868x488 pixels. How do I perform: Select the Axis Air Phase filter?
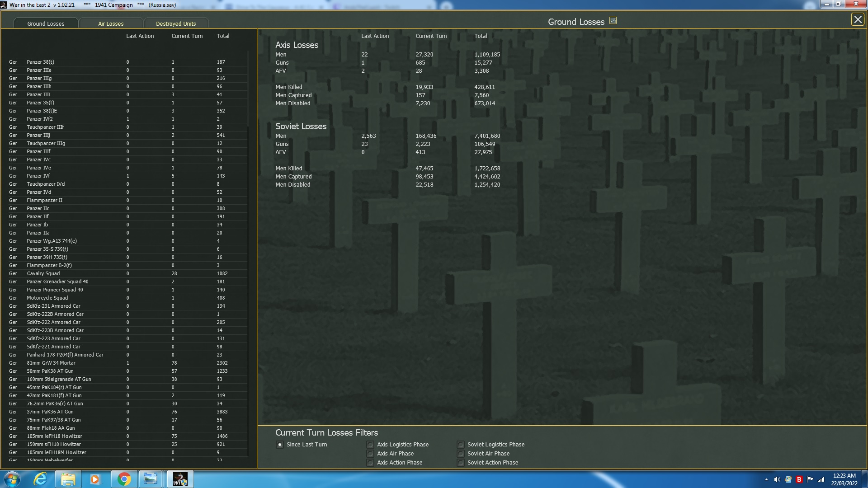(x=370, y=454)
